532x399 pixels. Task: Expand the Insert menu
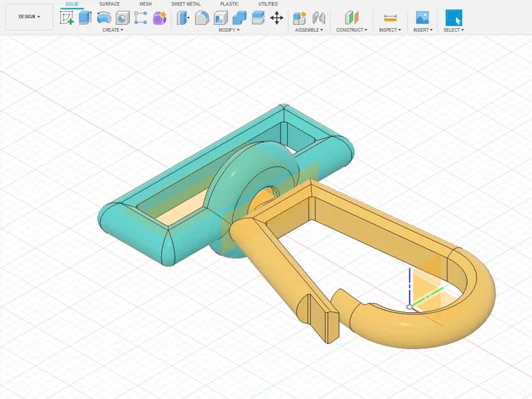pos(423,30)
